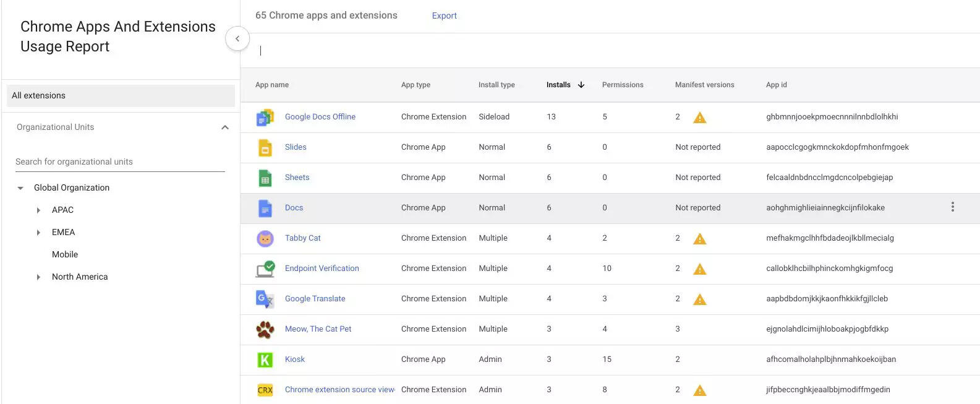The width and height of the screenshot is (980, 404).
Task: Click the Google Docs Offline app icon
Action: tap(265, 117)
